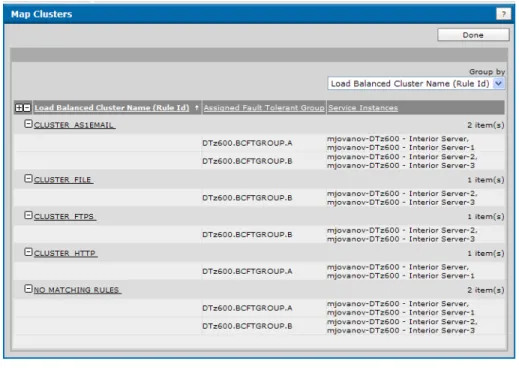519x373 pixels.
Task: Click the help question mark icon
Action: 503,14
